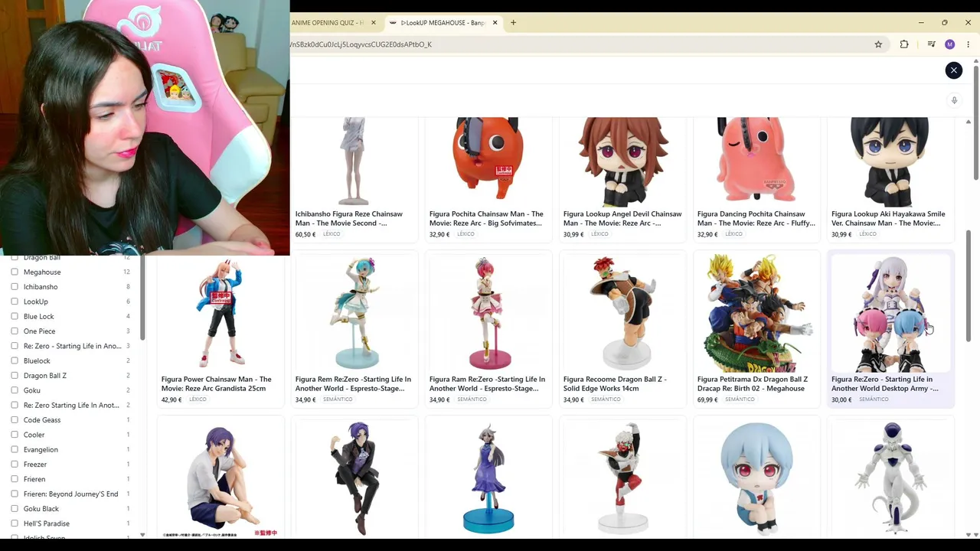The height and width of the screenshot is (551, 980).
Task: Click the filter sidebar scroll-down arrow
Action: 142,535
